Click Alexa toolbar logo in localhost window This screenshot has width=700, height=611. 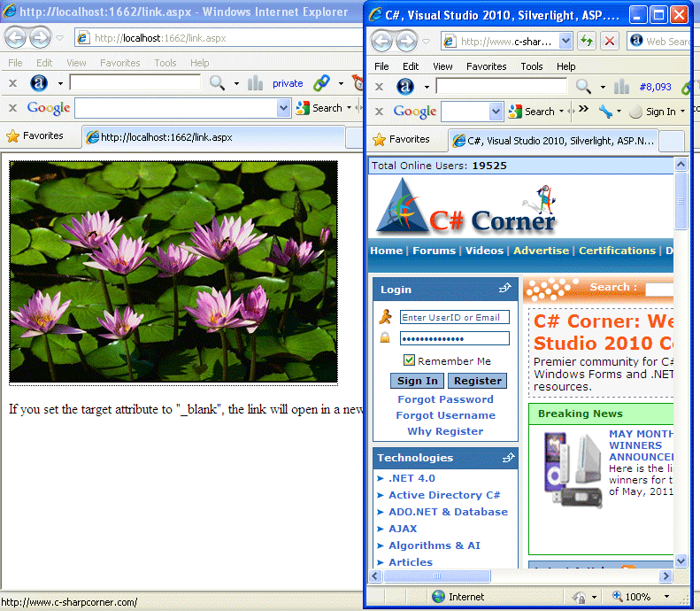(x=39, y=82)
